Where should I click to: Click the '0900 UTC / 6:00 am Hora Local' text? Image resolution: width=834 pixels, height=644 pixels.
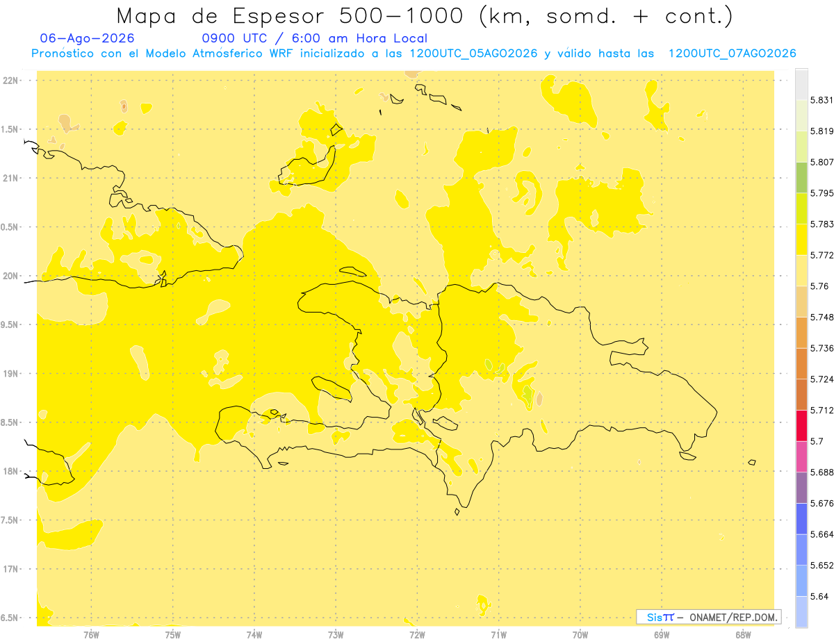pos(315,39)
